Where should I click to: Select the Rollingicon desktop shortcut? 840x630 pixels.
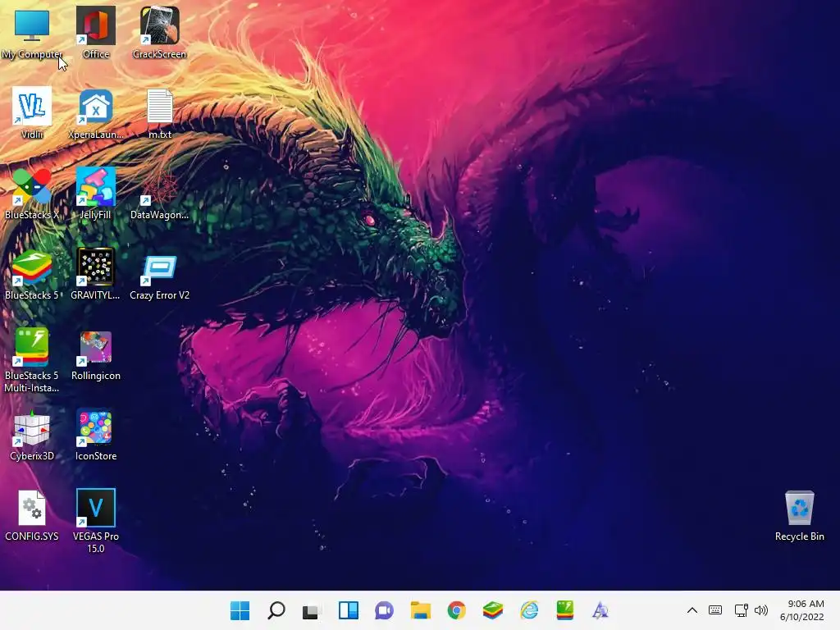coord(96,354)
